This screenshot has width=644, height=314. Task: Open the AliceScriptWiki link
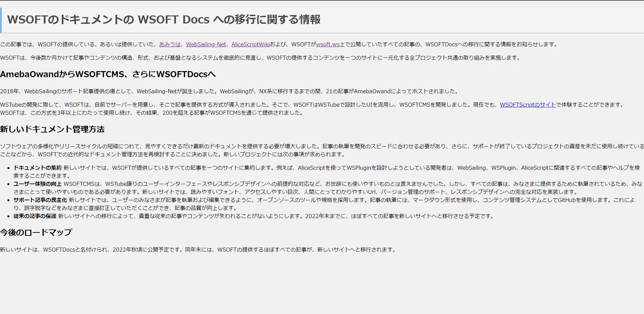coord(250,44)
